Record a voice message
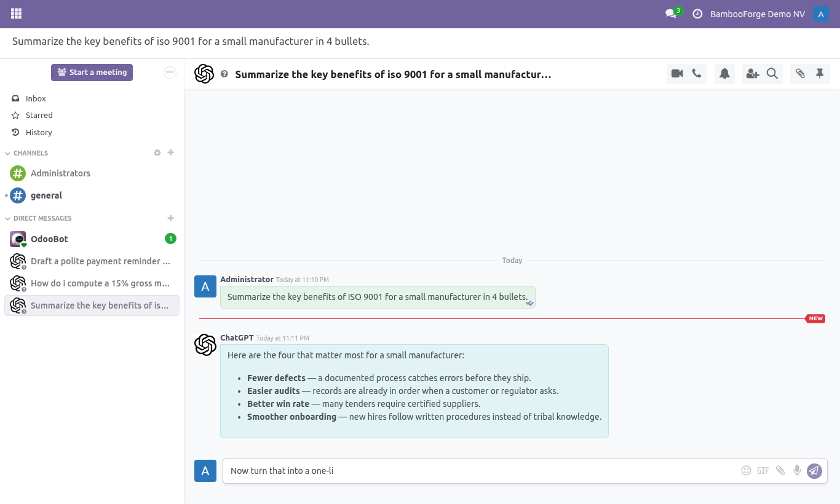Viewport: 840px width, 504px height. click(797, 471)
